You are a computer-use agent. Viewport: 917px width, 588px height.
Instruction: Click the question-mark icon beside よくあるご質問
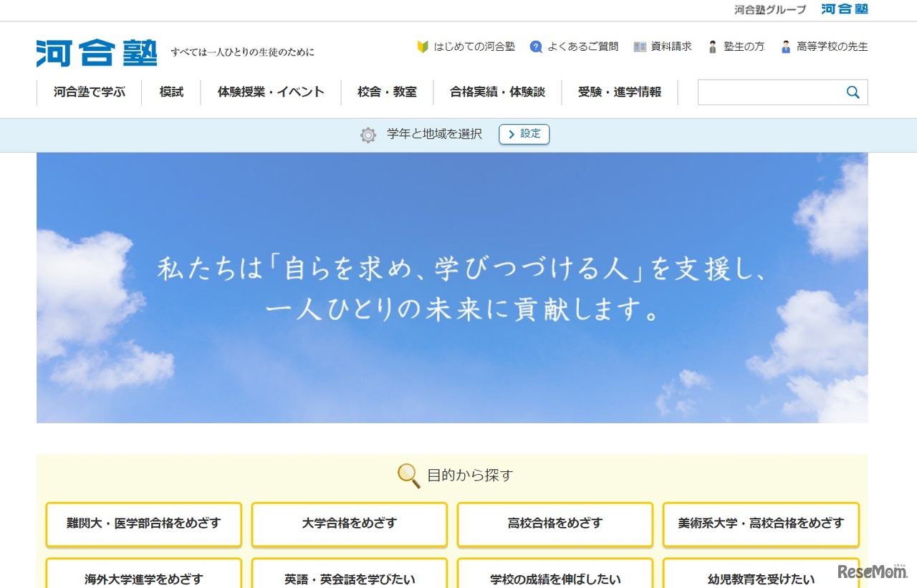536,47
